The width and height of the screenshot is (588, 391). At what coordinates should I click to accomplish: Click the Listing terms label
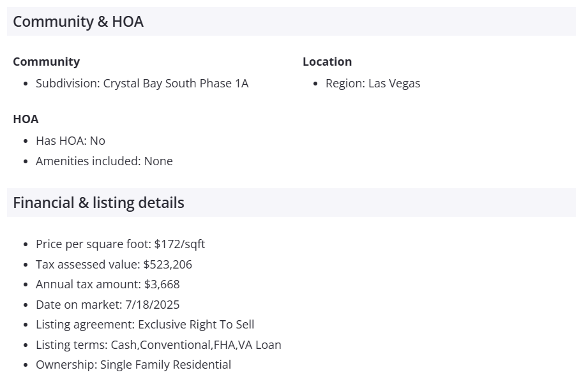(72, 345)
